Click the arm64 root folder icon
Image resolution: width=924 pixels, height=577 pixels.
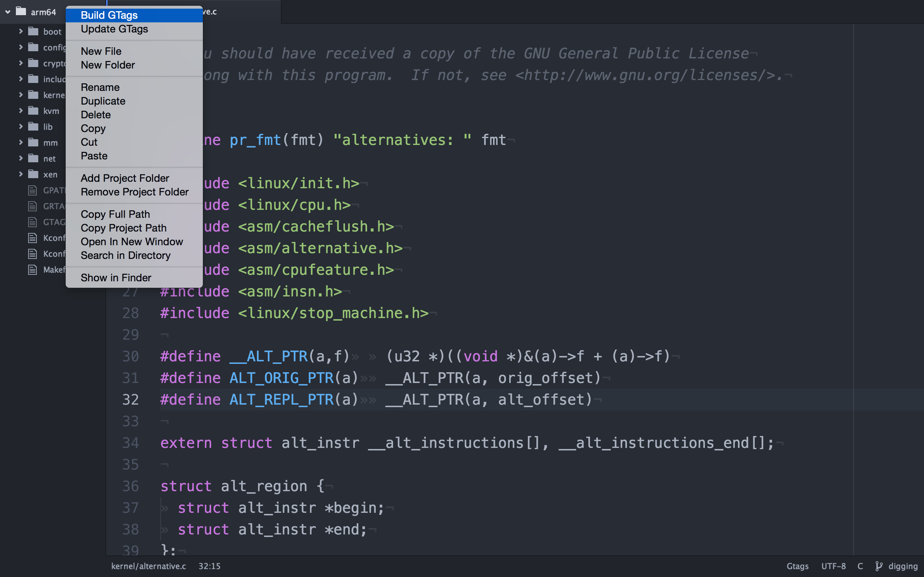click(x=21, y=12)
